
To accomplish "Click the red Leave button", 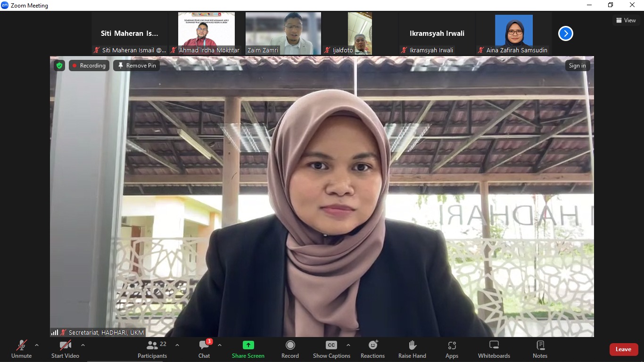I will pyautogui.click(x=623, y=349).
